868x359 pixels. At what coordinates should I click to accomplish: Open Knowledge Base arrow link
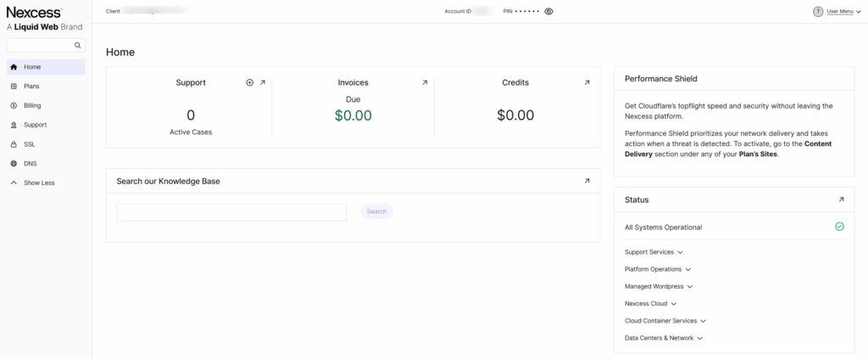(587, 181)
